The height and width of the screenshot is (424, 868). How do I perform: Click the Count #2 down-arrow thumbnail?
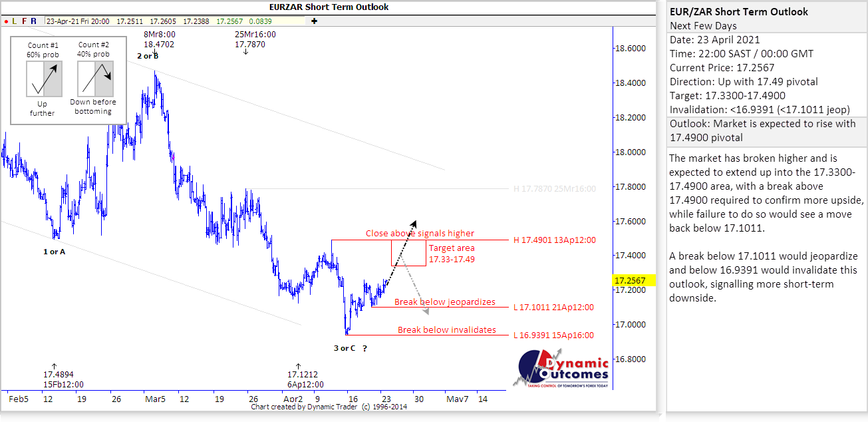tap(95, 79)
